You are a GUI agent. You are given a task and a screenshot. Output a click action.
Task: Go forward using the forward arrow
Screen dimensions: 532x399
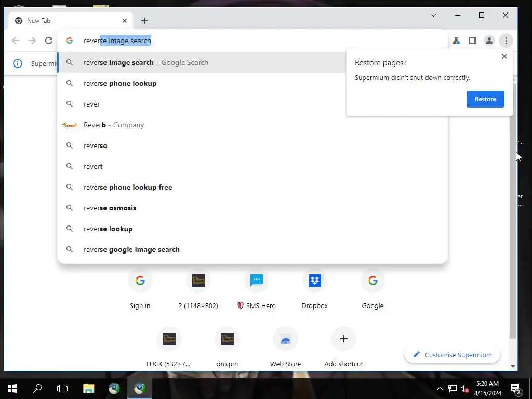click(32, 41)
